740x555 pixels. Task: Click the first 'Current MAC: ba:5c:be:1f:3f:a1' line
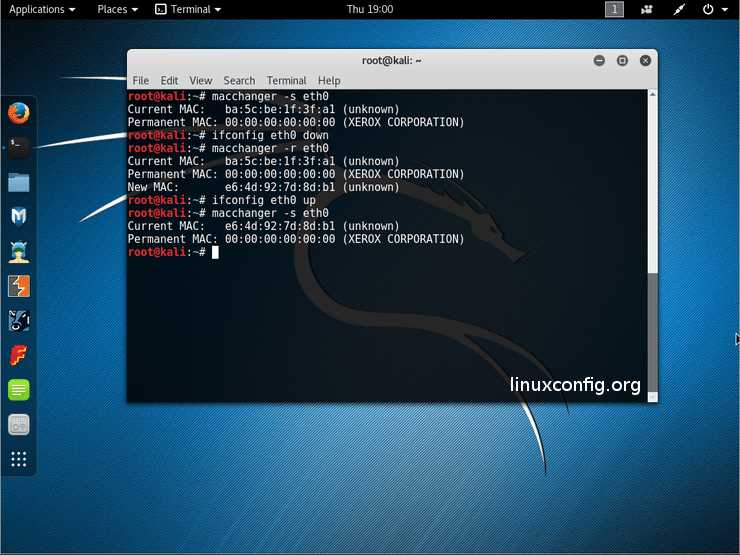(x=263, y=109)
